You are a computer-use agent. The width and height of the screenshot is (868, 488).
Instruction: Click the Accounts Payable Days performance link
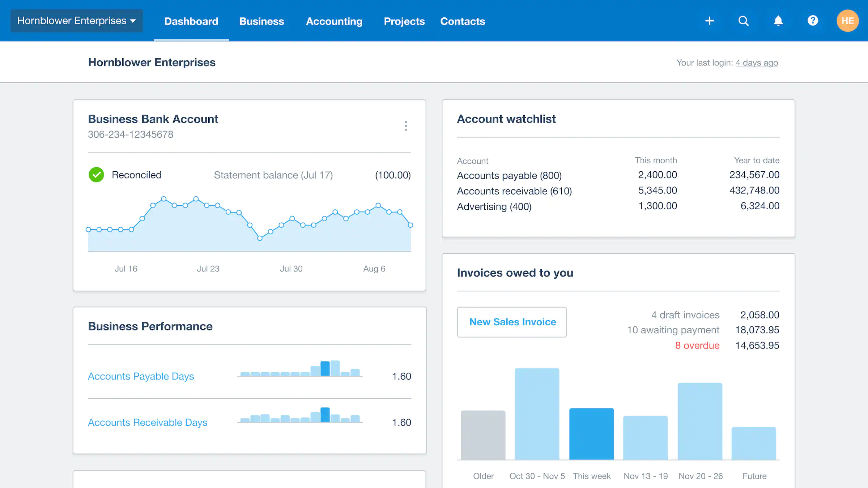coord(141,376)
